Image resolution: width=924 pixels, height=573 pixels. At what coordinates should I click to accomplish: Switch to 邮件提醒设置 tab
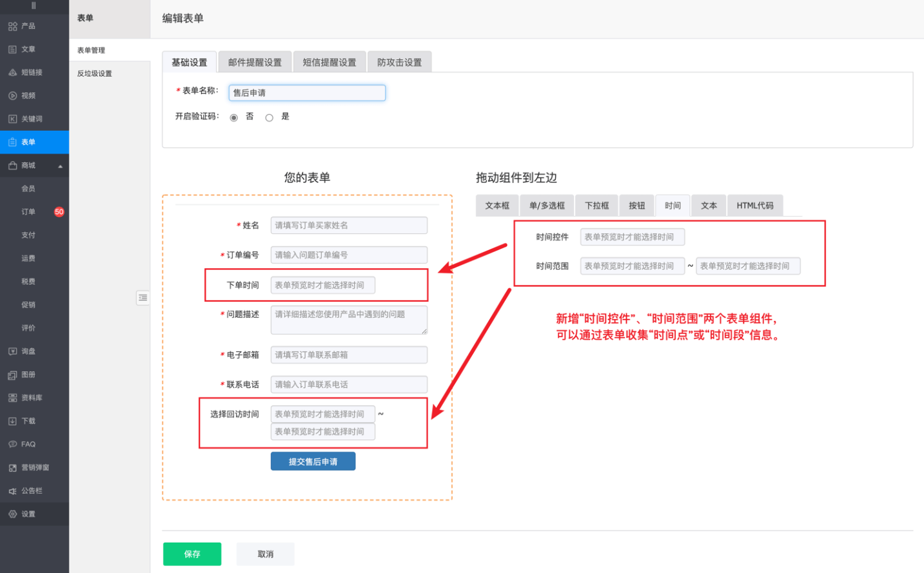tap(255, 63)
